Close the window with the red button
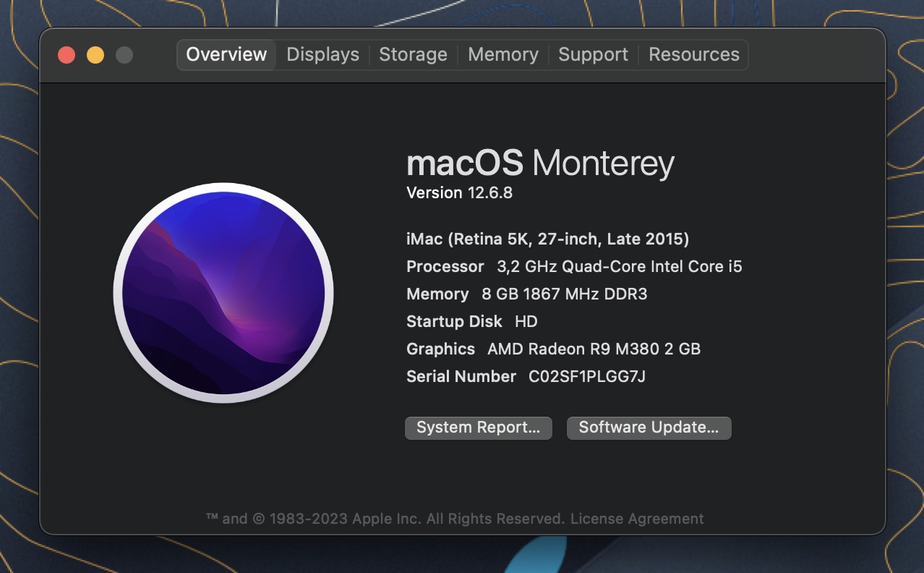 click(x=67, y=55)
